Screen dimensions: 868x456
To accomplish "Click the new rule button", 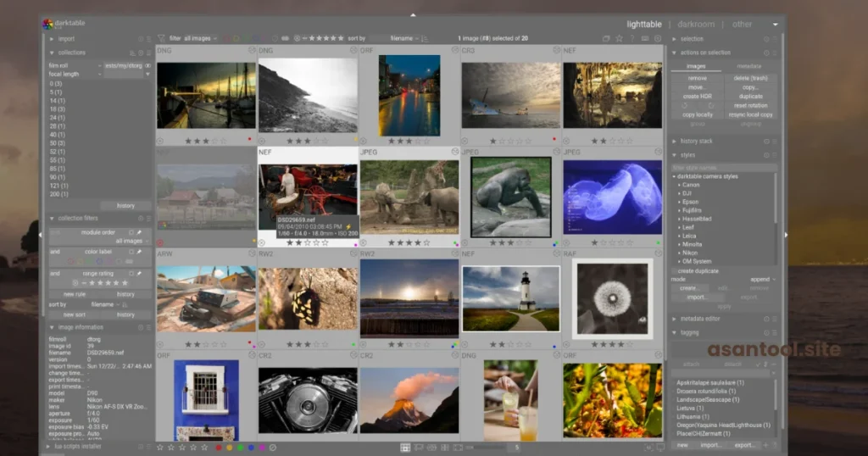I will point(75,294).
